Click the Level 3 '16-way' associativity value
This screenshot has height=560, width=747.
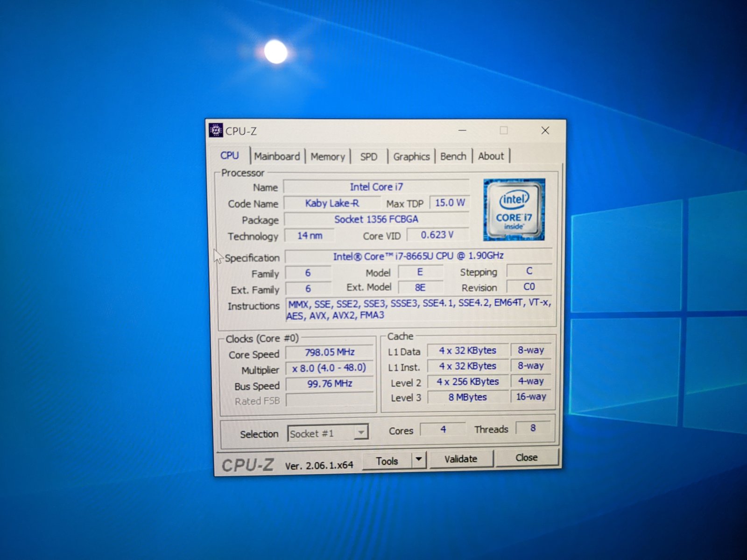(x=531, y=396)
